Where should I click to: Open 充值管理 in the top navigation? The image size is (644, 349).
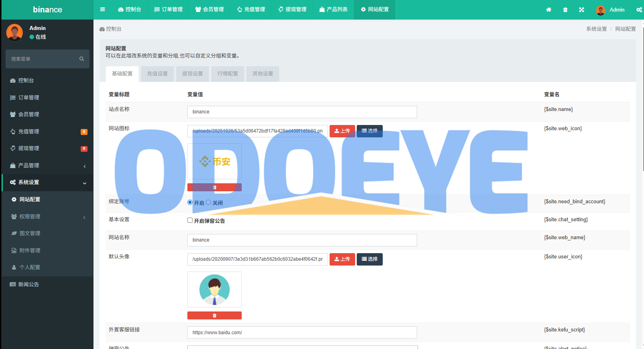pos(251,10)
